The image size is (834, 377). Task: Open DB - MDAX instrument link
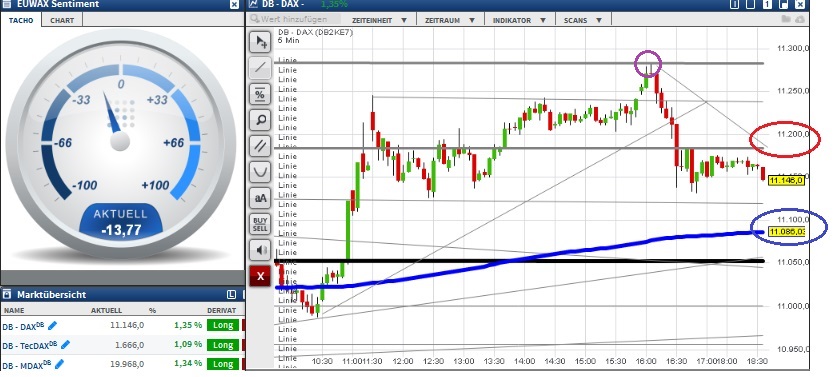27,364
